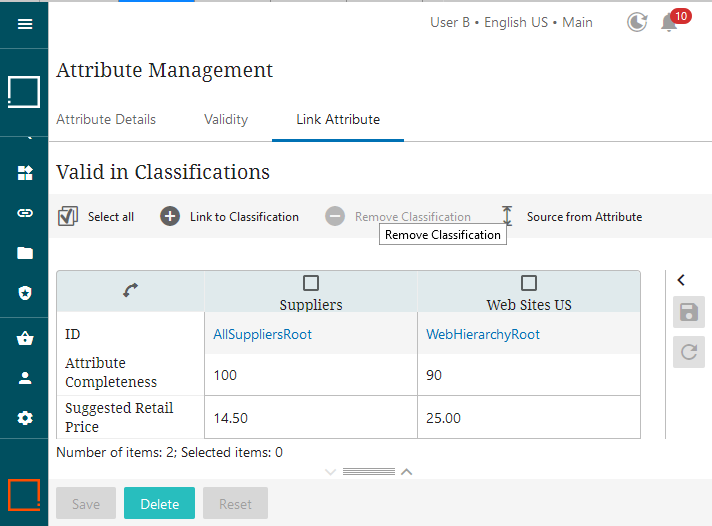Click the dashboard widgets sidebar icon
712x526 pixels.
[25, 173]
